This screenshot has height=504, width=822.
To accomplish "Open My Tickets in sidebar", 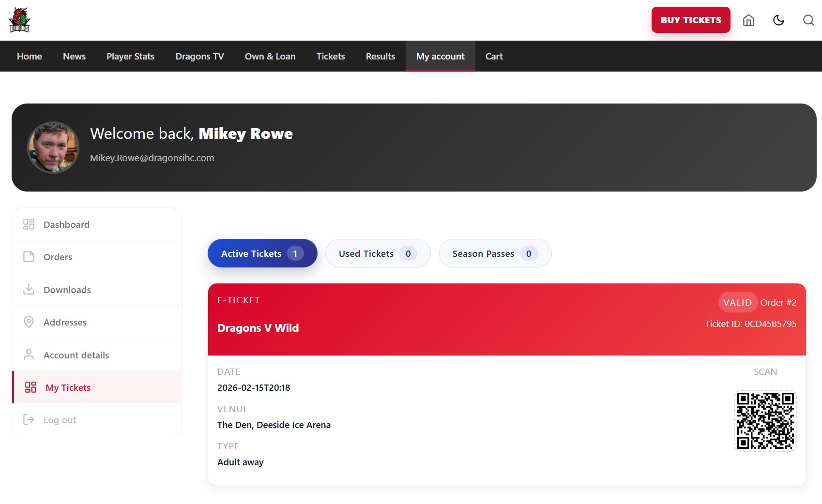I will pyautogui.click(x=68, y=387).
